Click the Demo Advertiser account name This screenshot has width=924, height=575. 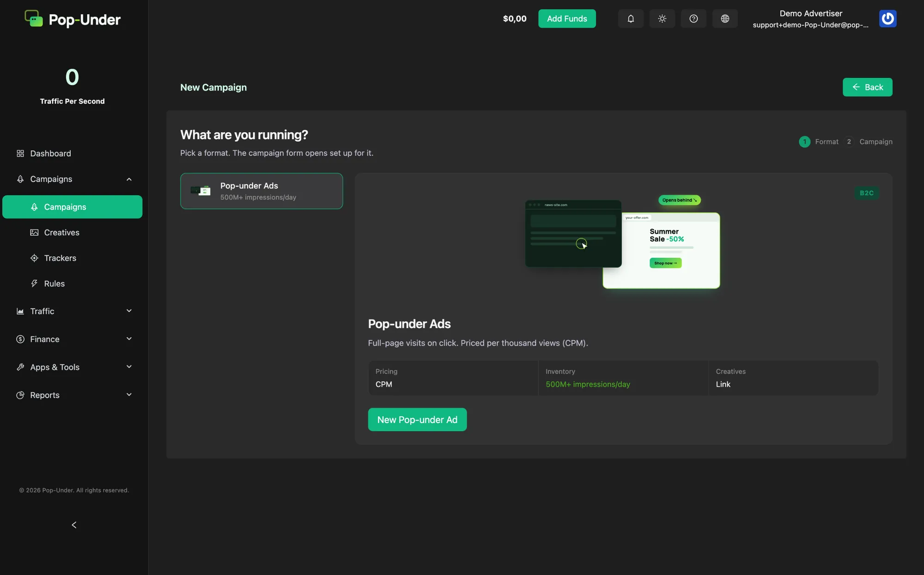pos(811,13)
